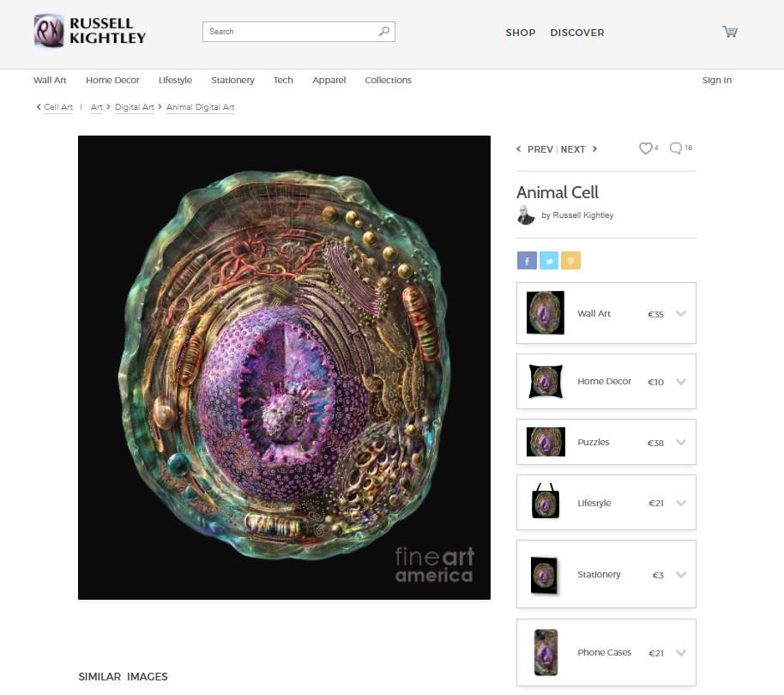Image resolution: width=784 pixels, height=695 pixels.
Task: Expand the Lifestyle product options
Action: click(x=681, y=503)
